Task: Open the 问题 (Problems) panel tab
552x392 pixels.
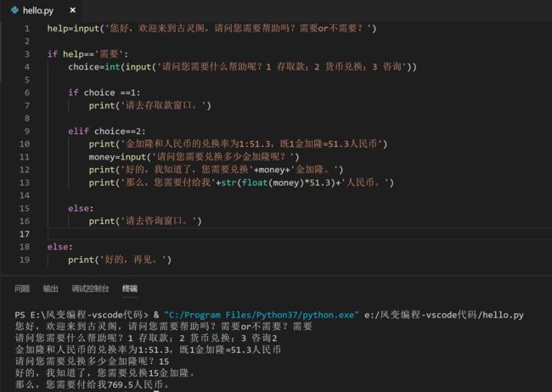Action: (x=22, y=288)
